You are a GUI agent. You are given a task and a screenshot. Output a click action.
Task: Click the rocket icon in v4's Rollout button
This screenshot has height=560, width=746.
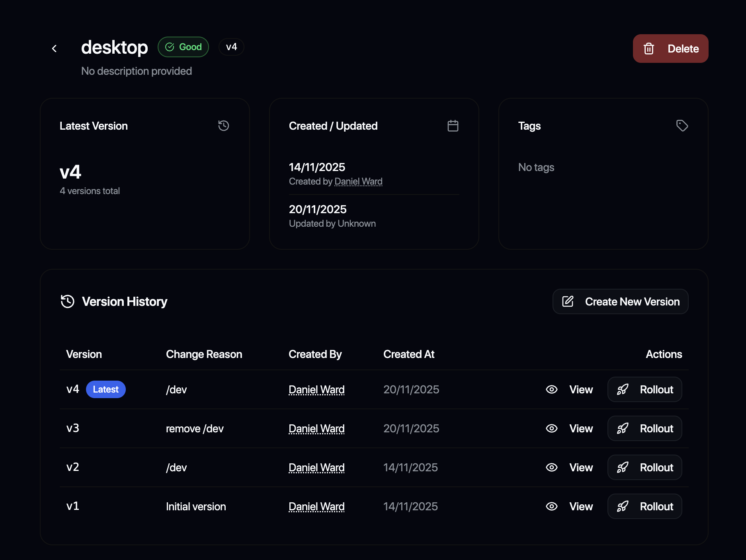coord(623,389)
